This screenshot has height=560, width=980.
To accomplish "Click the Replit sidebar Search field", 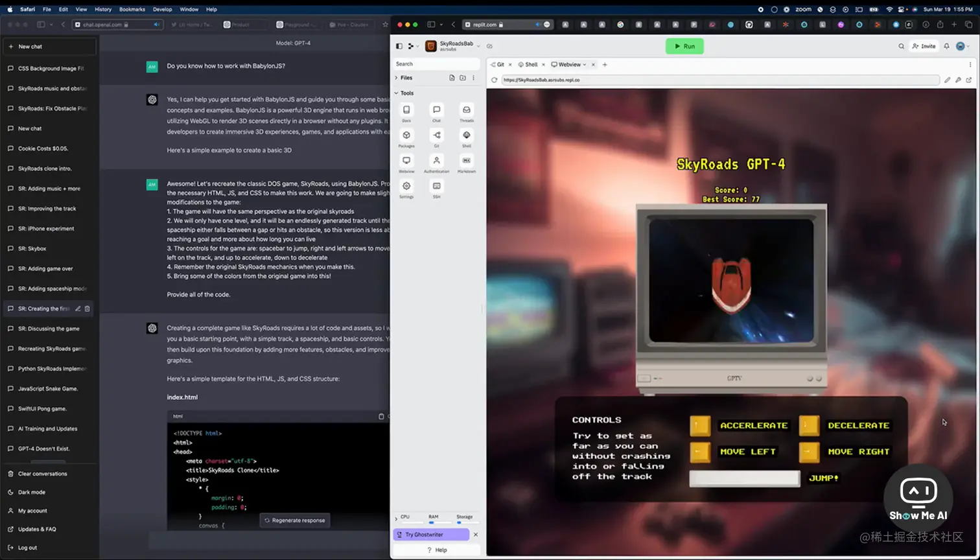I will pyautogui.click(x=436, y=64).
